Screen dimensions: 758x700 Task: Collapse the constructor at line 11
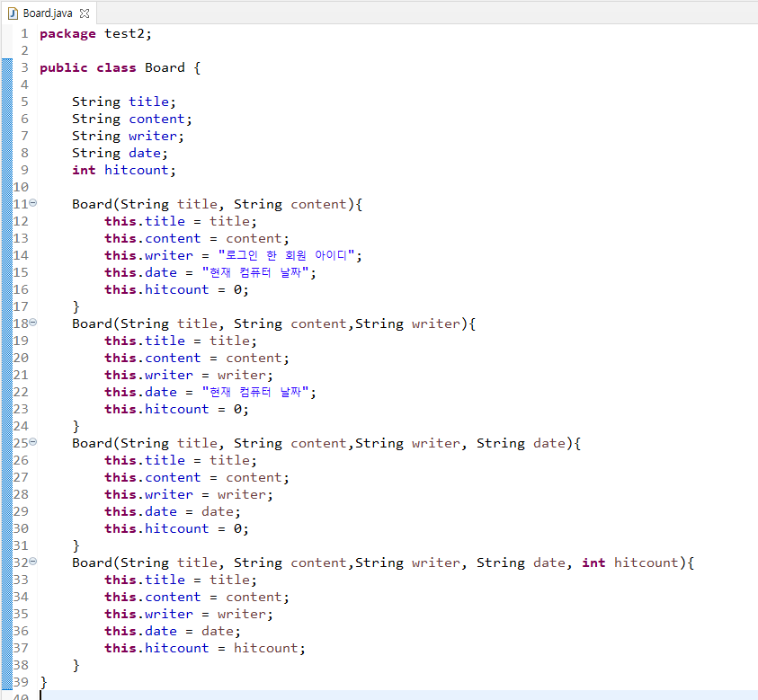coord(33,203)
